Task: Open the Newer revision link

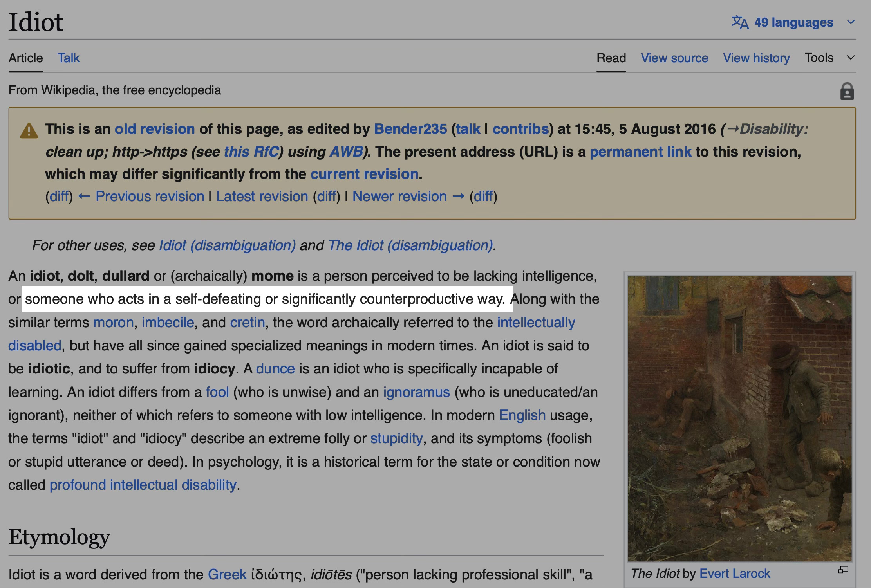Action: pos(399,196)
